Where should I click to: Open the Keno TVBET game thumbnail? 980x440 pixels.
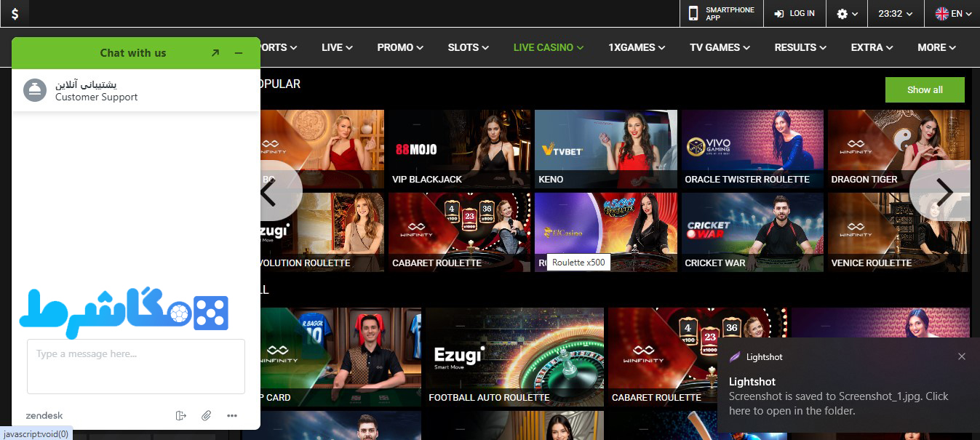click(606, 149)
